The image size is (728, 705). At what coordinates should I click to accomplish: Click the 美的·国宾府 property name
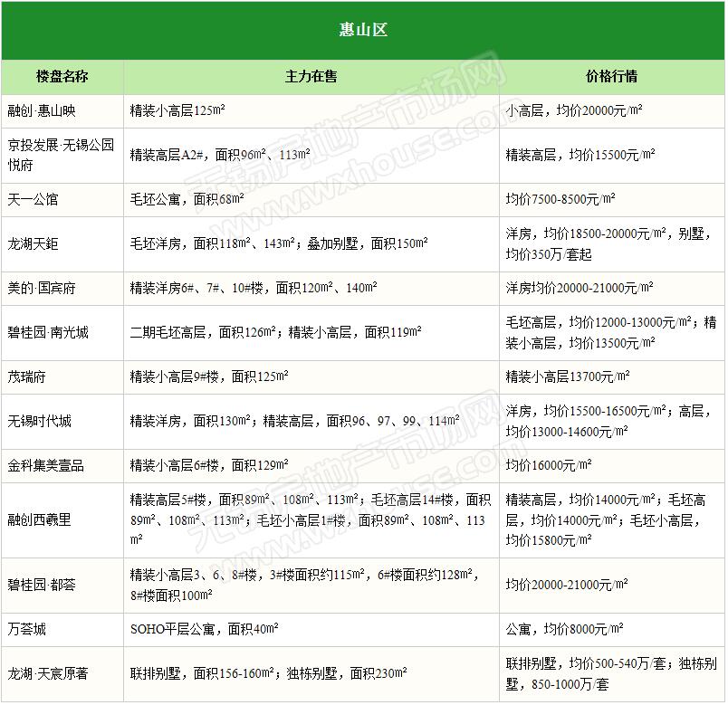click(x=42, y=288)
